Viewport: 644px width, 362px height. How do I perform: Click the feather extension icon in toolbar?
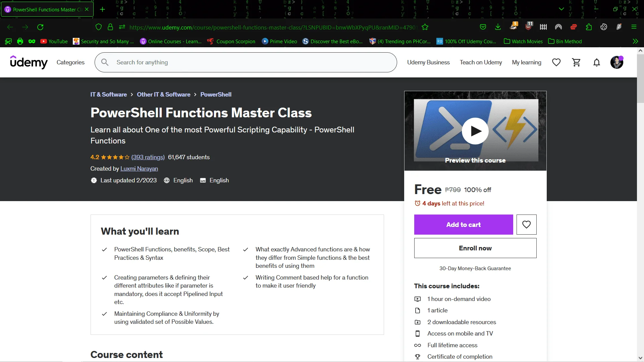619,27
